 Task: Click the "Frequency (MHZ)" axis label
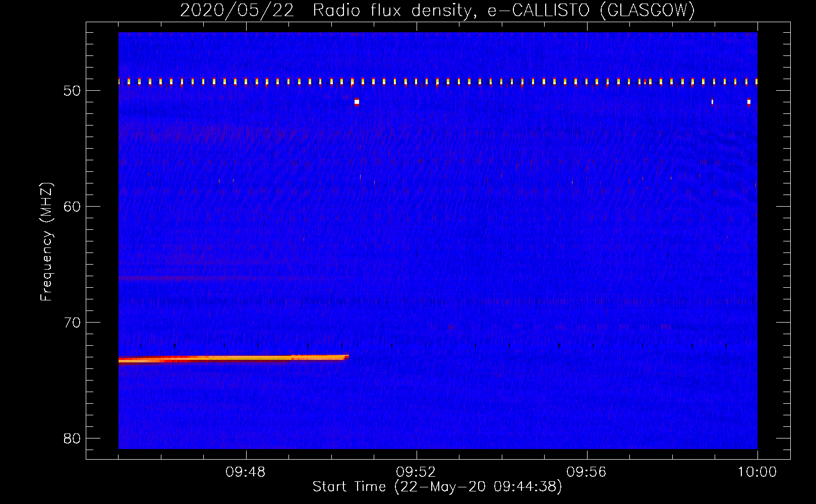[x=46, y=242]
